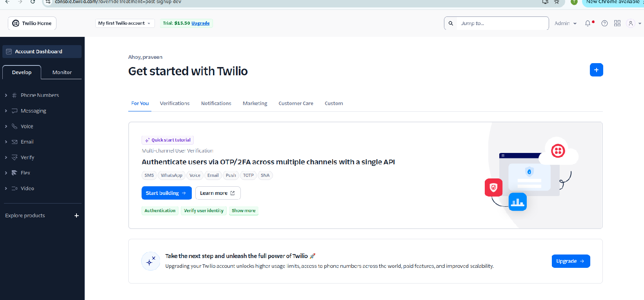Click the blue plus button

click(596, 70)
